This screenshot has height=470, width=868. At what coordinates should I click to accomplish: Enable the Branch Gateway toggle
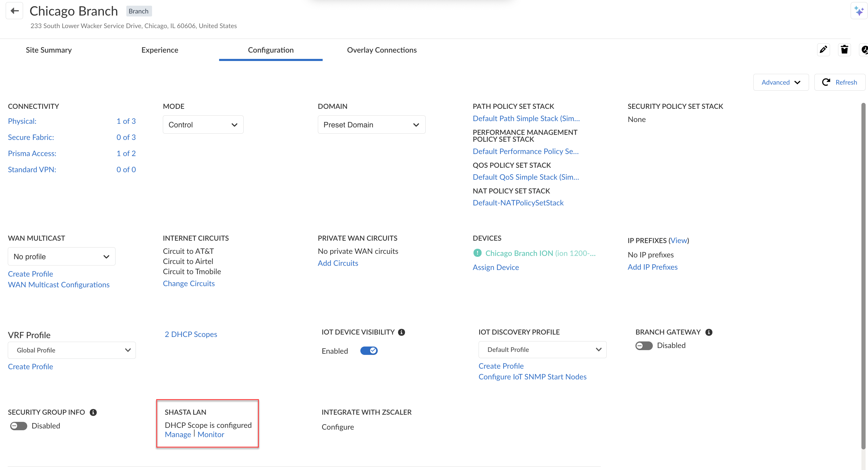[x=644, y=346]
